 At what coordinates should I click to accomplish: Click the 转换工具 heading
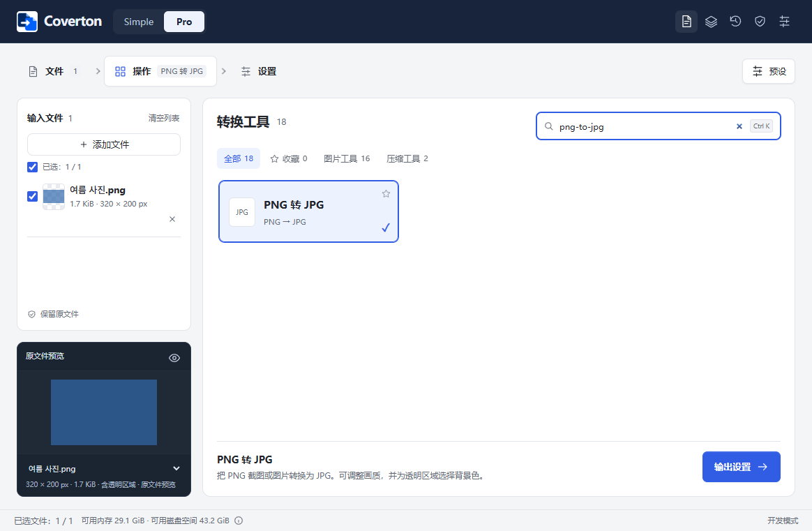coord(243,121)
